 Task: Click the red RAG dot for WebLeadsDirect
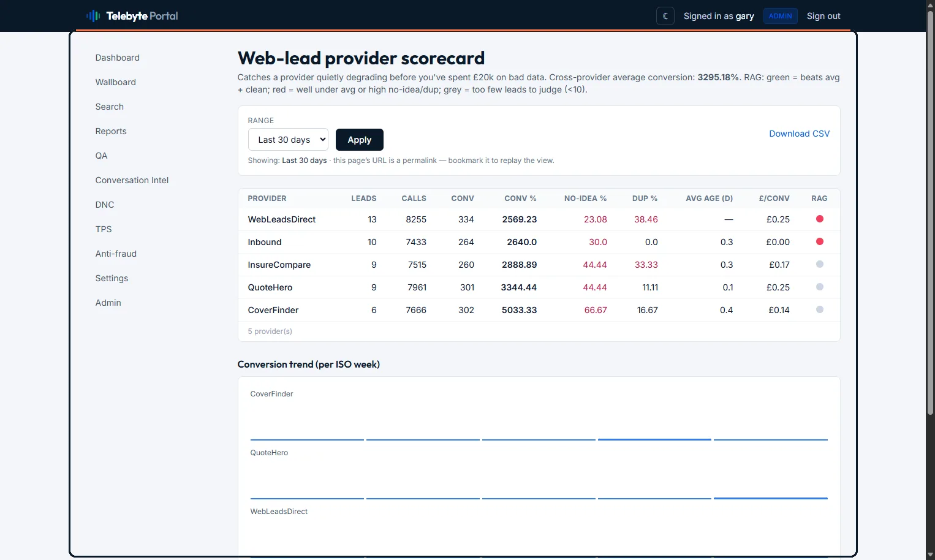point(820,219)
